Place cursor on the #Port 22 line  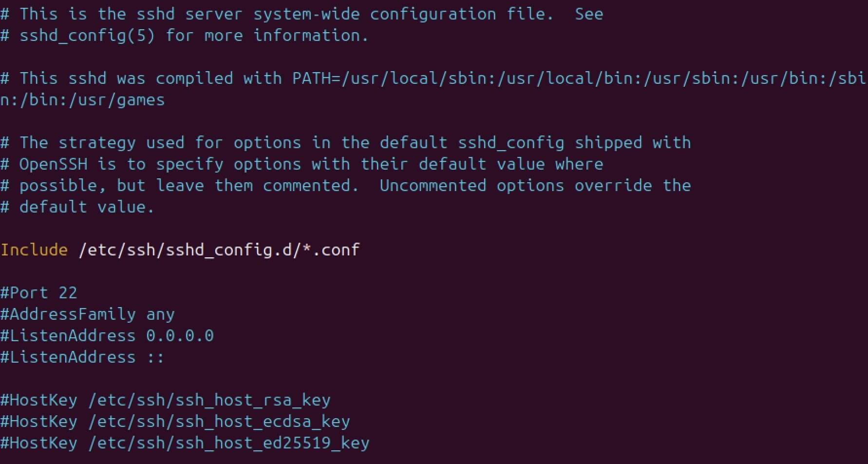39,292
